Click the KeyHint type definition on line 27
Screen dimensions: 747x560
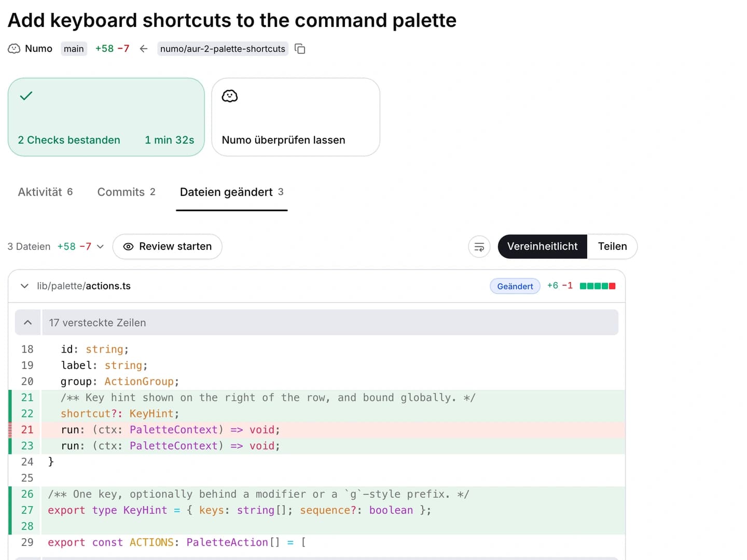(239, 510)
